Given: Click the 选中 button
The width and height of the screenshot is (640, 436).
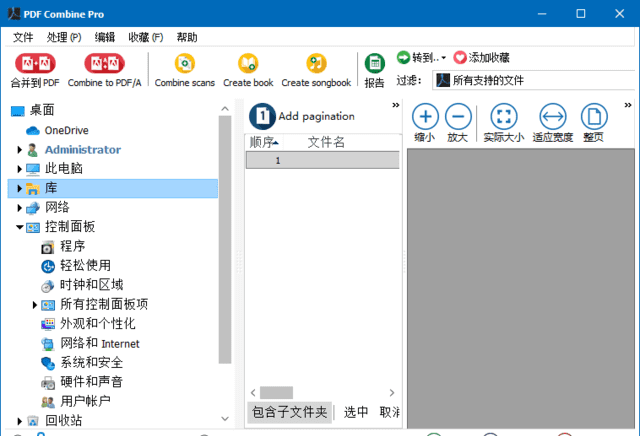Looking at the screenshot, I should click(356, 412).
